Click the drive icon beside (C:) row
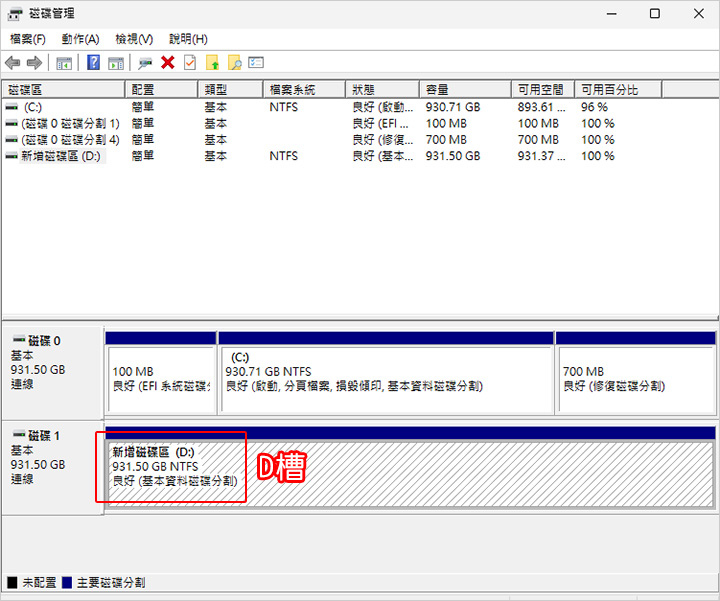Viewport: 720px width, 601px height. tap(11, 107)
